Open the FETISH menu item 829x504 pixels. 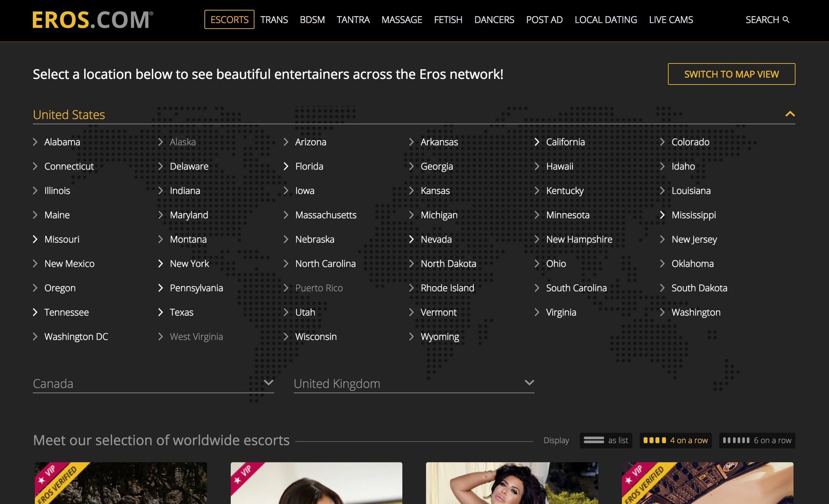[448, 19]
